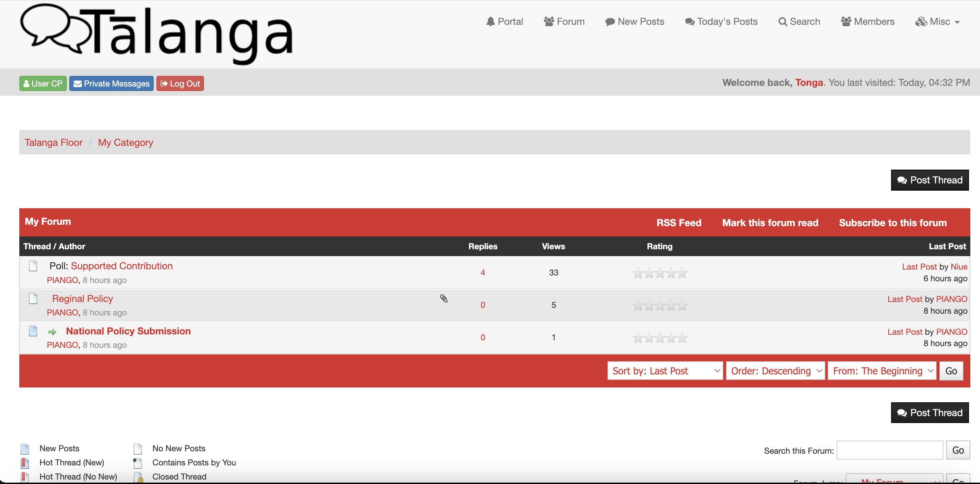The width and height of the screenshot is (980, 484).
Task: Rate Reginal Policy thread using star rating
Action: click(660, 305)
